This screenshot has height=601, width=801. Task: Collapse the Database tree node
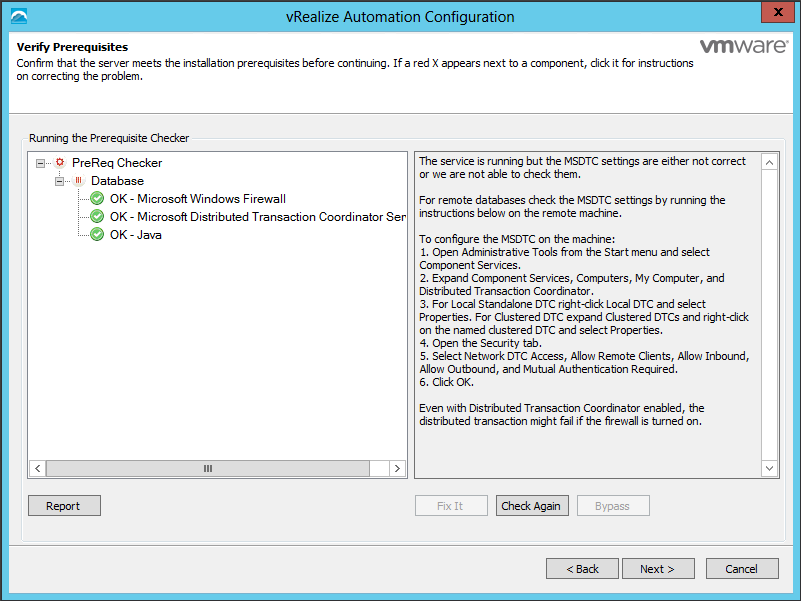[x=59, y=181]
